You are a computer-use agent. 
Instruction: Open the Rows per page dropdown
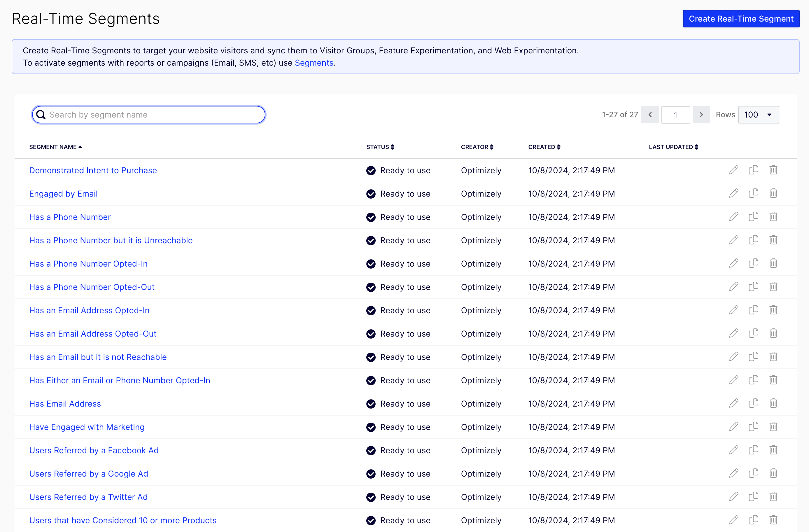759,115
